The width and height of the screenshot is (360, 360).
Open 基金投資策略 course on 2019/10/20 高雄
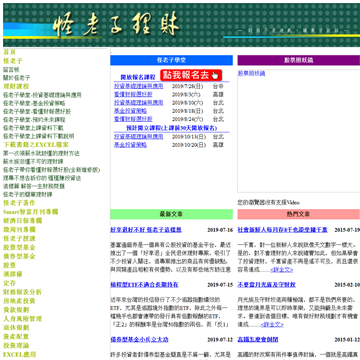coord(130,145)
